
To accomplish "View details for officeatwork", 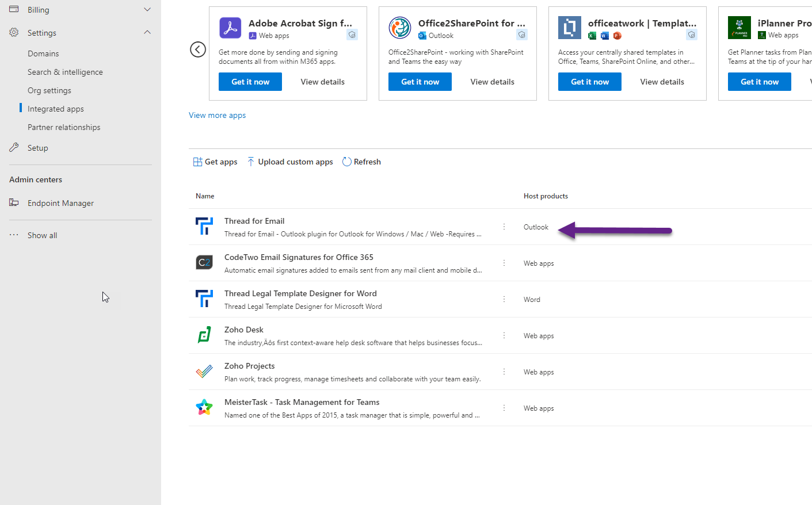I will point(662,82).
